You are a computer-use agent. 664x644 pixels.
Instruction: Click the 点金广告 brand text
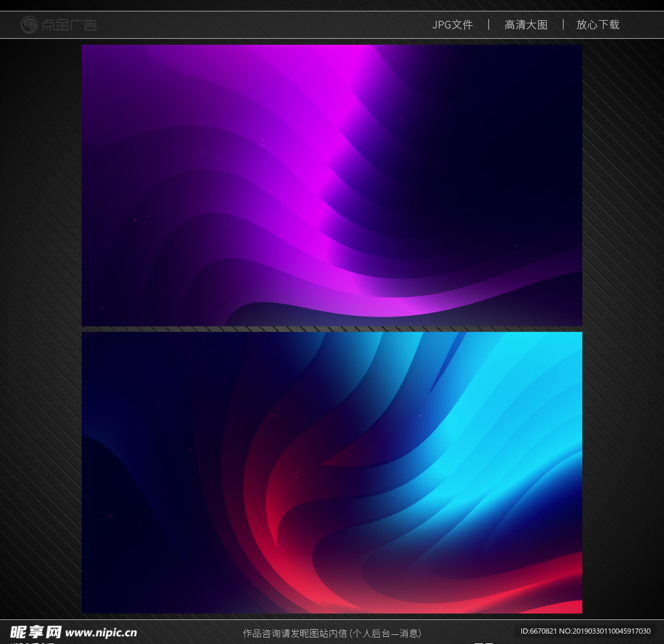69,25
